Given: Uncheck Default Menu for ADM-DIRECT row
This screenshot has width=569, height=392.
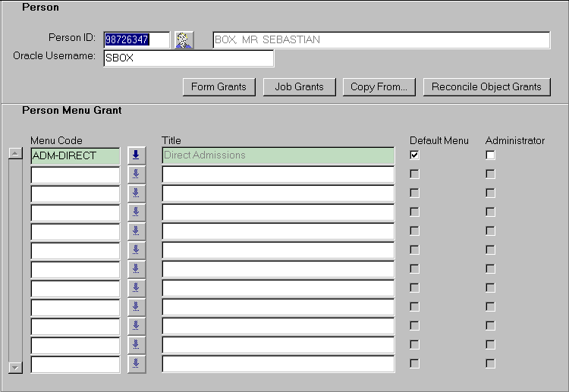Looking at the screenshot, I should point(414,155).
